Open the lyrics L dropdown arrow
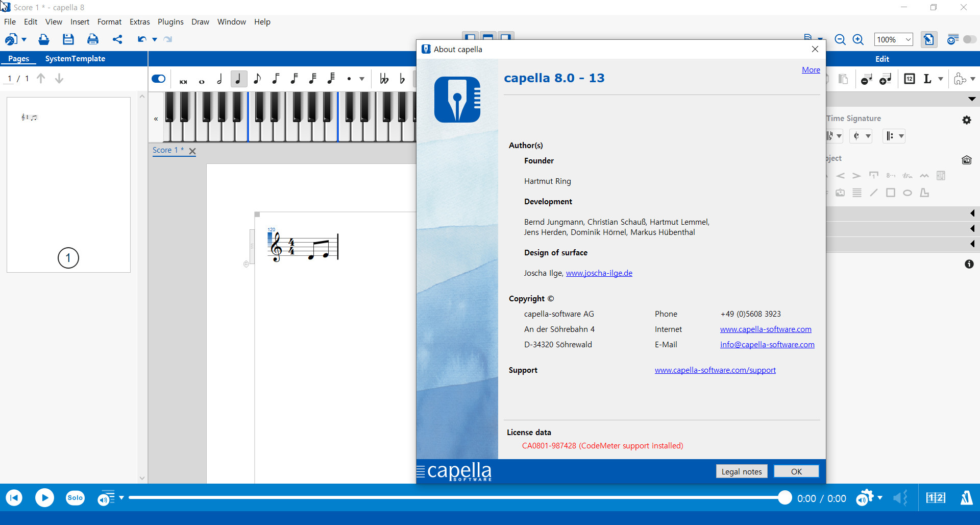Image resolution: width=980 pixels, height=525 pixels. (941, 79)
